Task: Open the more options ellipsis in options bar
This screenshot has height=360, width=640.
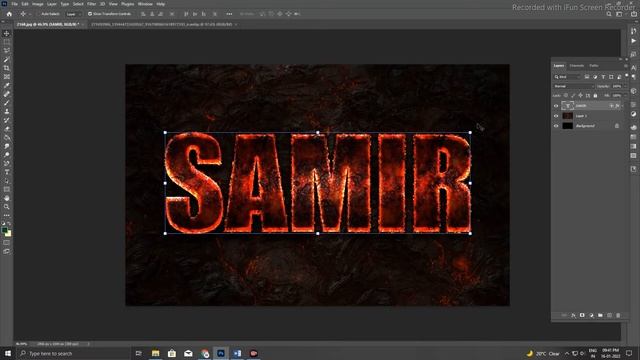Action: [229, 14]
